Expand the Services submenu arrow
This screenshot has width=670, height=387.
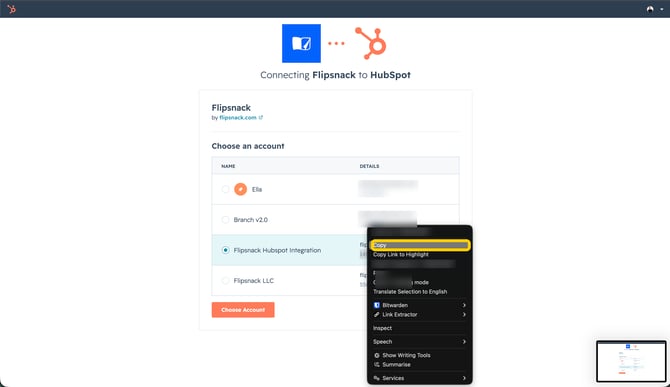[x=464, y=378]
